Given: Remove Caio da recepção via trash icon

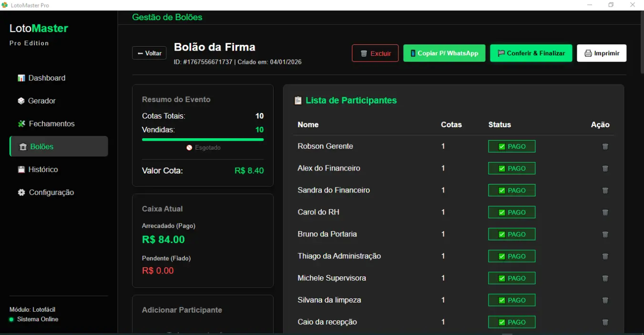Looking at the screenshot, I should tap(605, 322).
